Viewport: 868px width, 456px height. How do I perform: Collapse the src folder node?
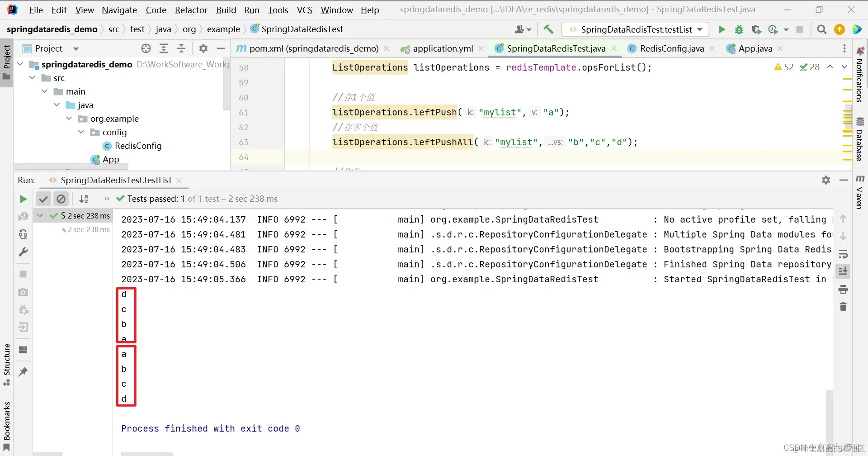click(x=33, y=78)
